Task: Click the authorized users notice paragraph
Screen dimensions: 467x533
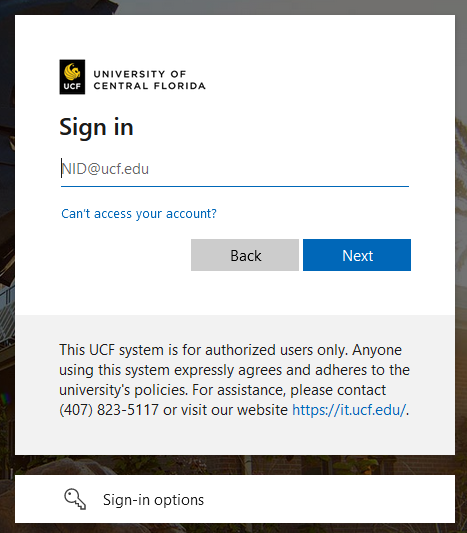Action: tap(235, 380)
